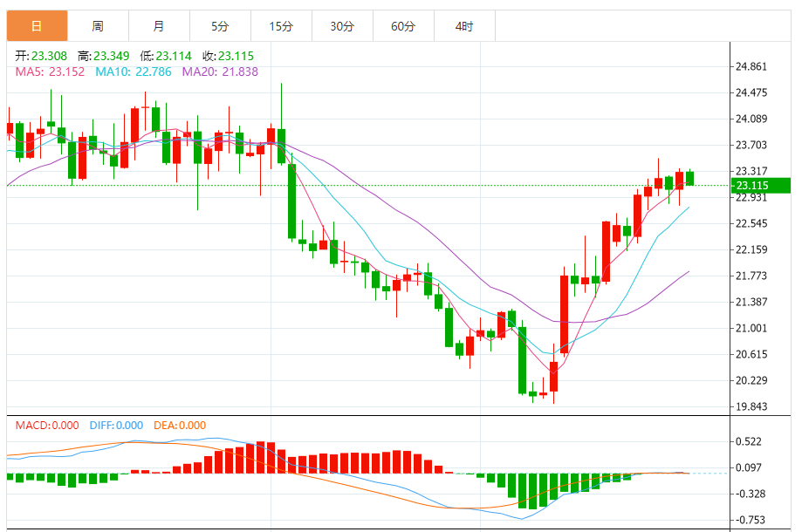Image resolution: width=802 pixels, height=532 pixels.
Task: Click the MA20: 21.838 indicator label
Action: coord(220,72)
